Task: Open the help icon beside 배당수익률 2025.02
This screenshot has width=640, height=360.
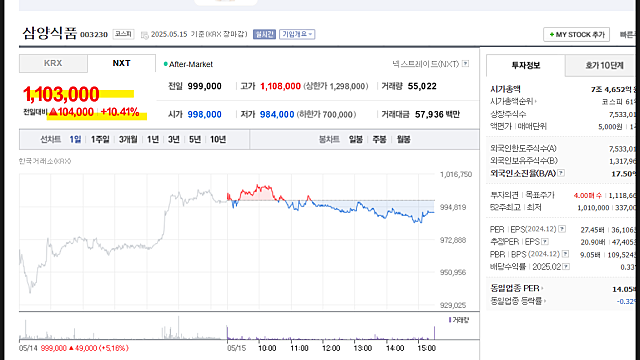Action: coord(566,267)
